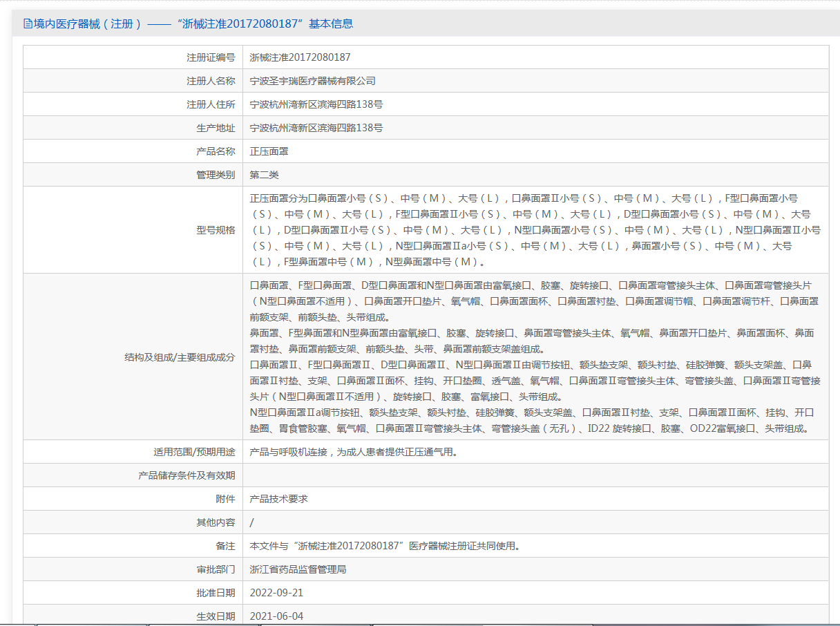The width and height of the screenshot is (840, 626).
Task: Click the '其他内容' label cell
Action: pyautogui.click(x=133, y=522)
